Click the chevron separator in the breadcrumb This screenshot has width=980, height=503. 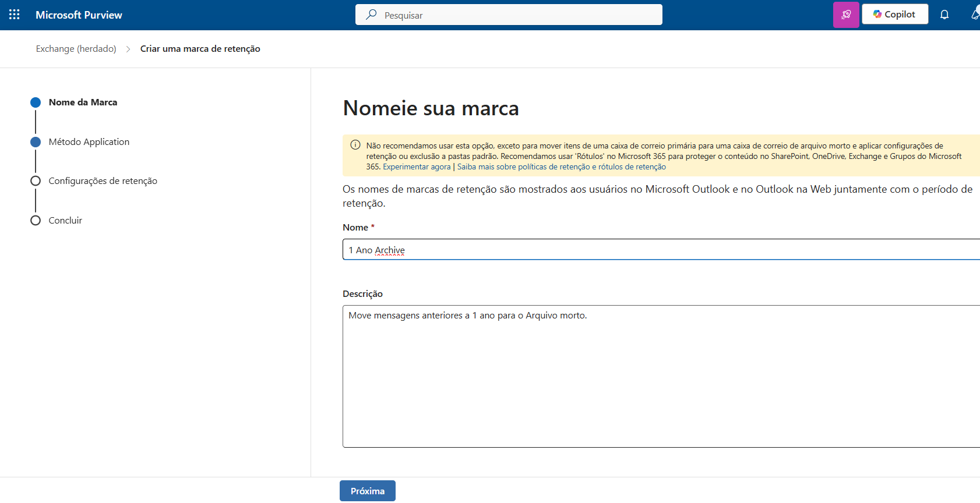click(x=128, y=49)
